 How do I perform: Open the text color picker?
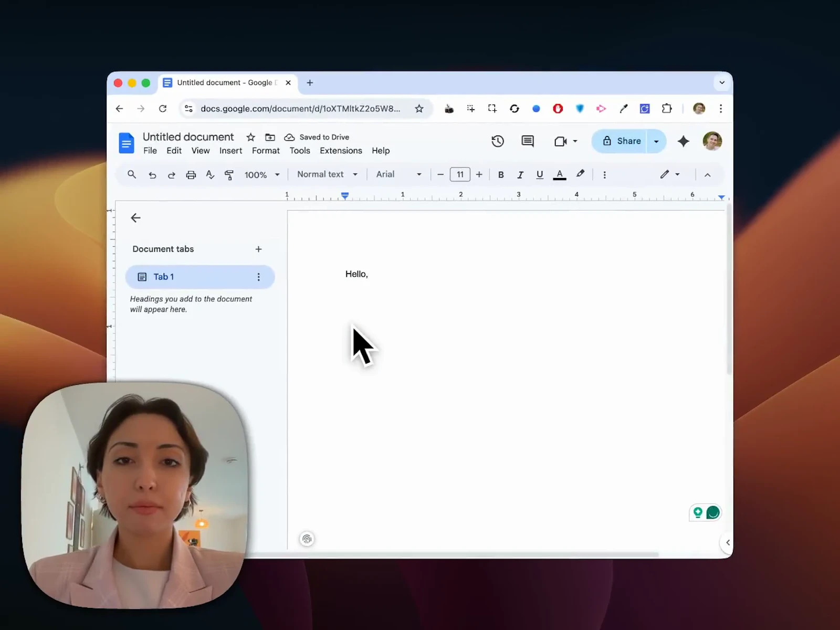tap(560, 175)
